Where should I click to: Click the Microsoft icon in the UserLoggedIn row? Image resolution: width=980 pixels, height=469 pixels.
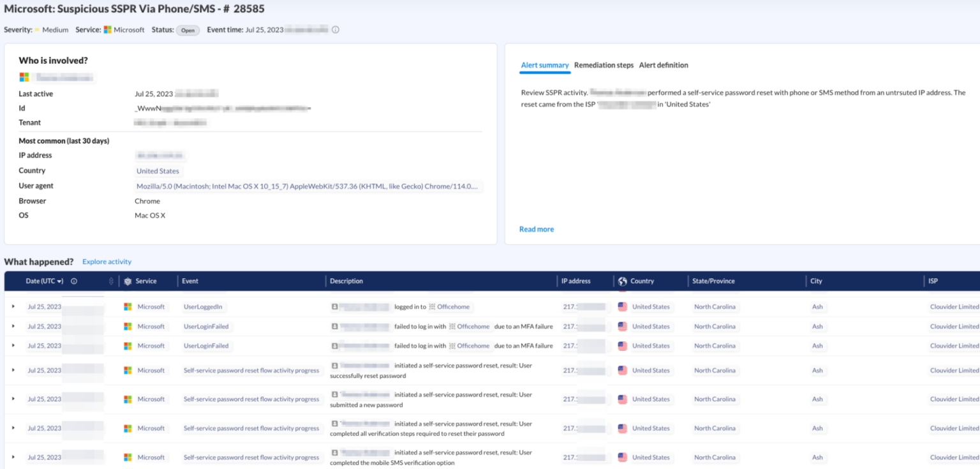[128, 307]
